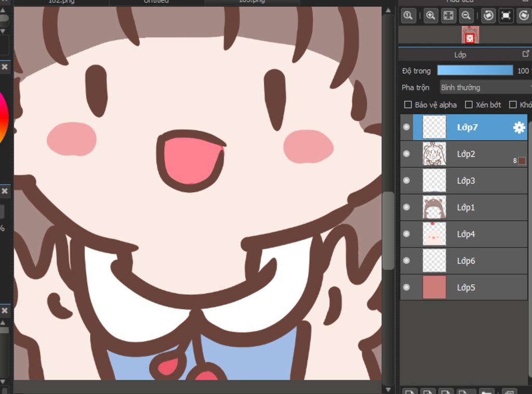
Task: Open the Pha trộn blend mode dropdown
Action: pyautogui.click(x=486, y=88)
